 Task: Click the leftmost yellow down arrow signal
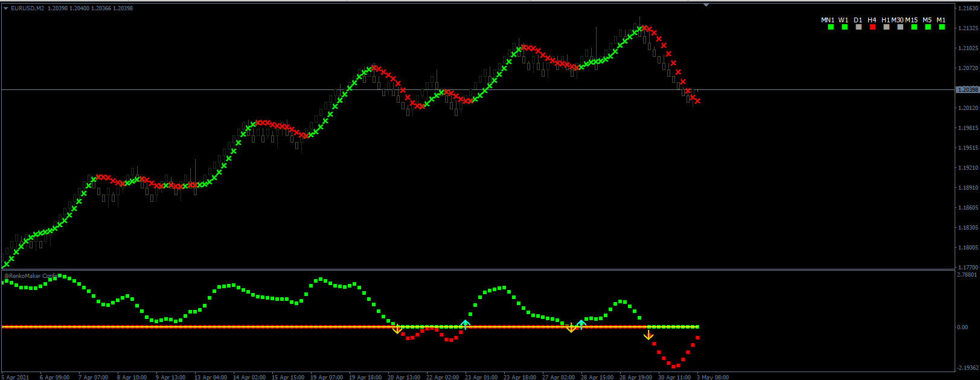coord(397,329)
